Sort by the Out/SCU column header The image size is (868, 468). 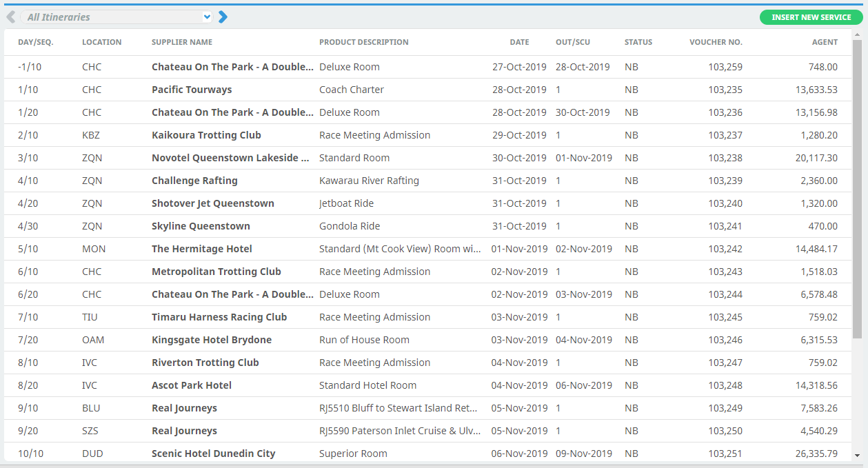[573, 42]
